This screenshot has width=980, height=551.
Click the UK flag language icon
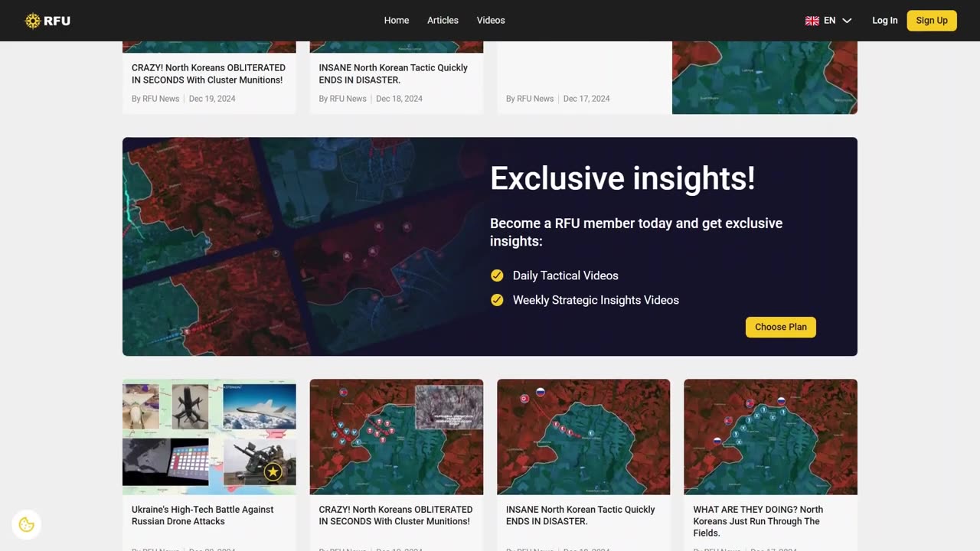pyautogui.click(x=812, y=21)
